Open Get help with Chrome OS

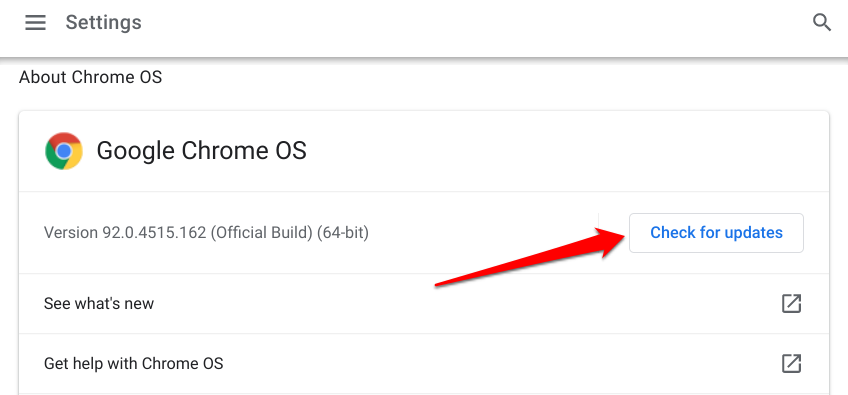(423, 363)
